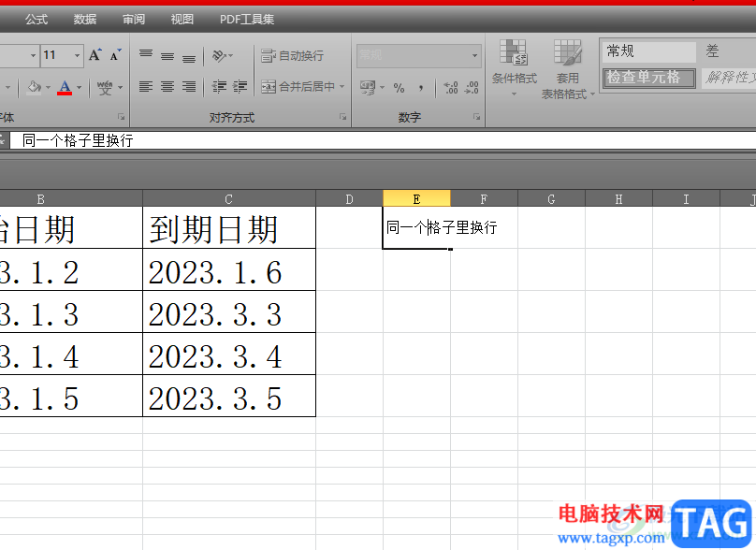Open the 公式 ribbon tab
Viewport: 756px width, 550px height.
tap(36, 20)
